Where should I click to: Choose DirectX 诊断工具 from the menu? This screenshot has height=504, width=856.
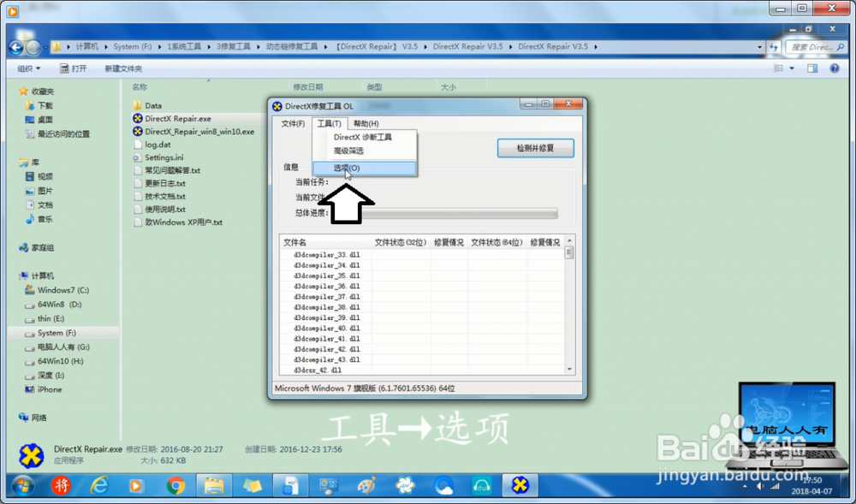coord(363,137)
